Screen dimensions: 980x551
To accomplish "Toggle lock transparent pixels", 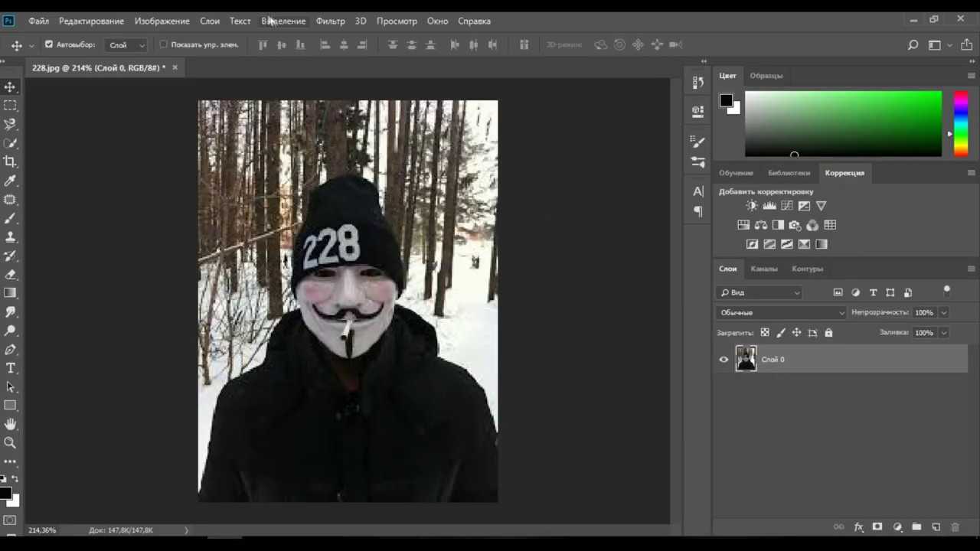I will click(x=765, y=333).
